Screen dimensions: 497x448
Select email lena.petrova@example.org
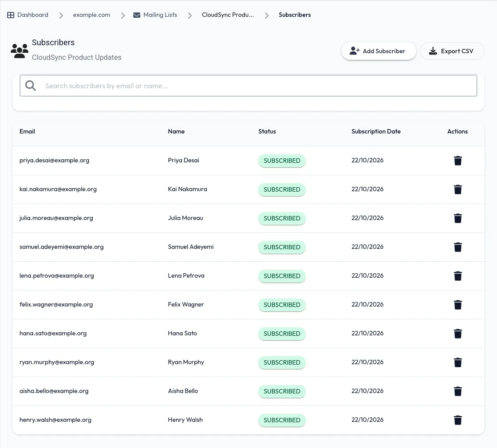[x=57, y=275]
